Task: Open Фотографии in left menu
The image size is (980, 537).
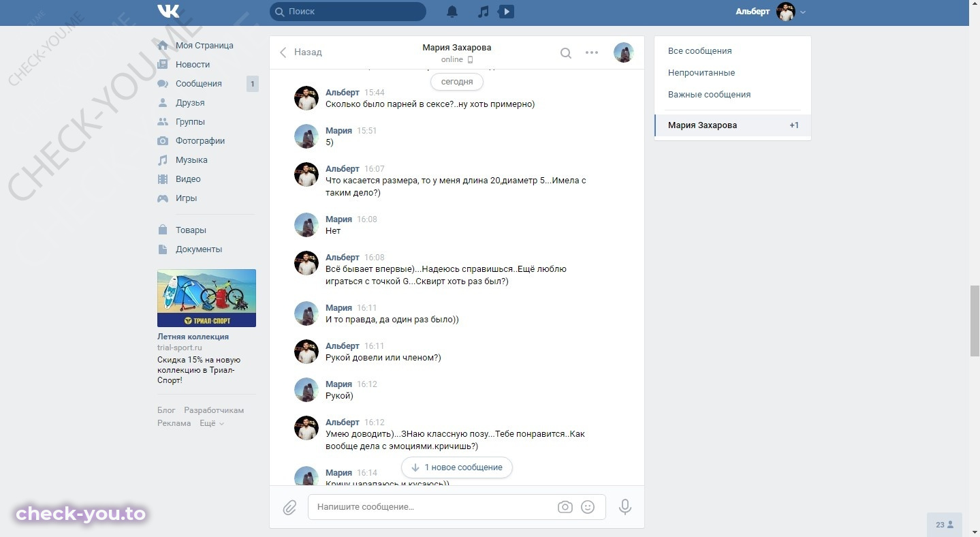Action: pyautogui.click(x=200, y=141)
